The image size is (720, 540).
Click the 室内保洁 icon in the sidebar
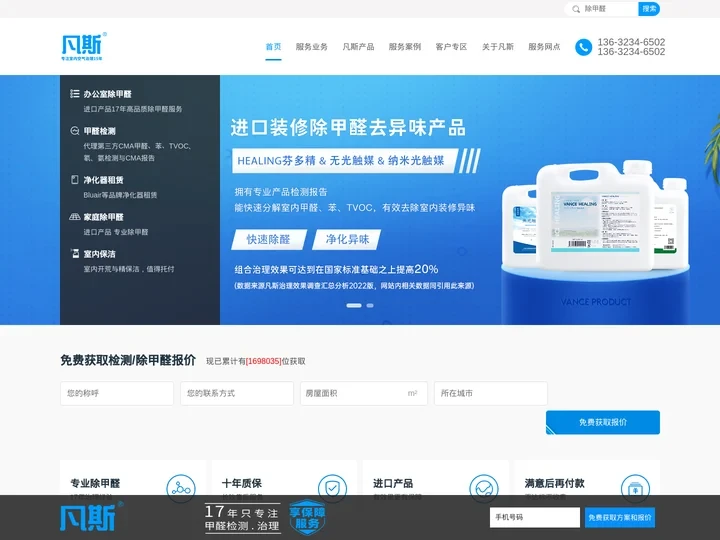pyautogui.click(x=75, y=253)
